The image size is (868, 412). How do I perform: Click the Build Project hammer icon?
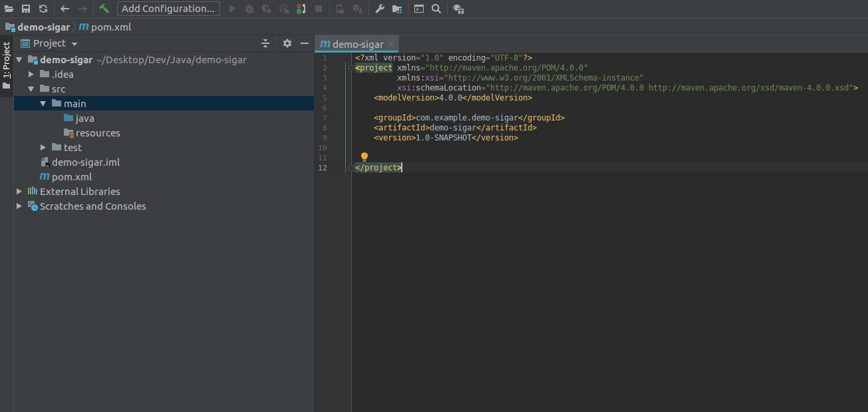[x=104, y=9]
